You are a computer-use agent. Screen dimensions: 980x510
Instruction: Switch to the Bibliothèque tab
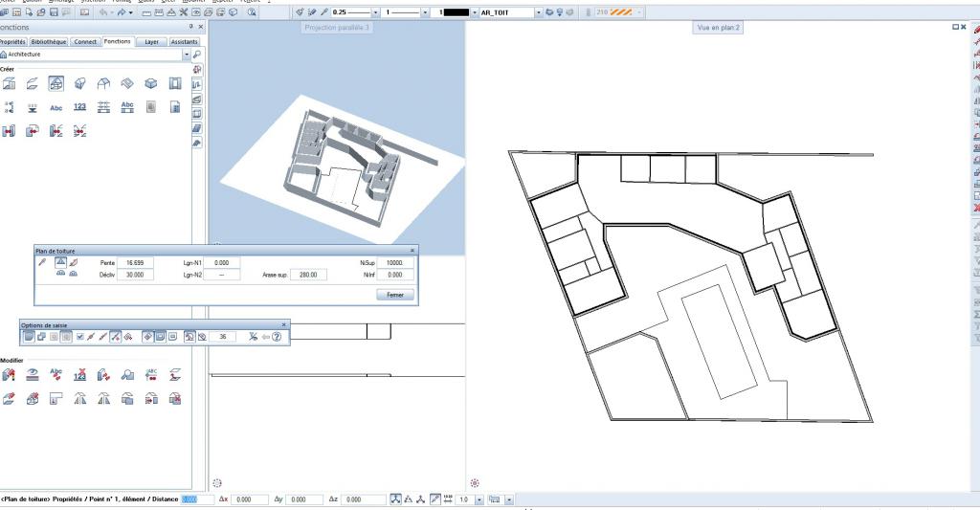coord(49,42)
